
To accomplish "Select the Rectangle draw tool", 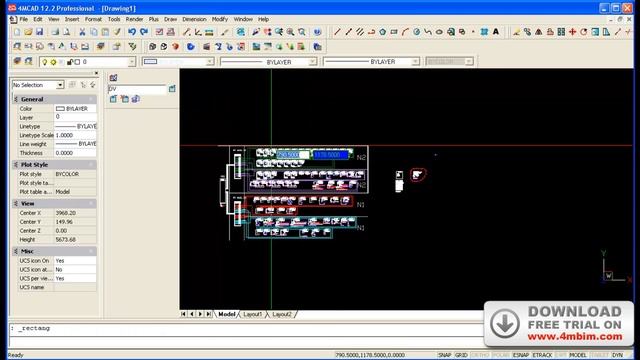I will coord(394,32).
